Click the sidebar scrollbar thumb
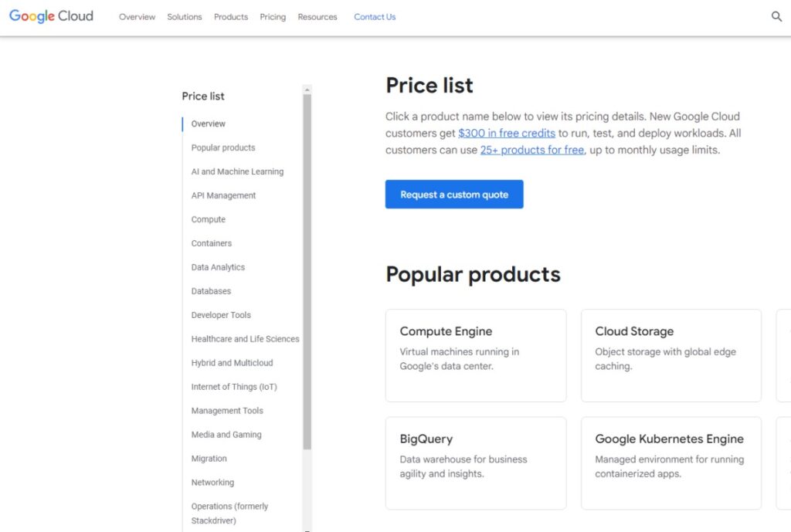 pos(307,272)
